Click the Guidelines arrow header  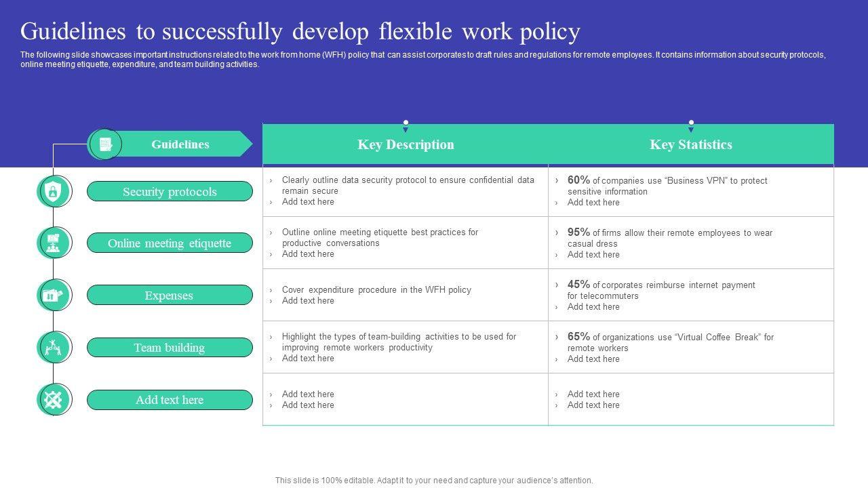click(x=180, y=144)
